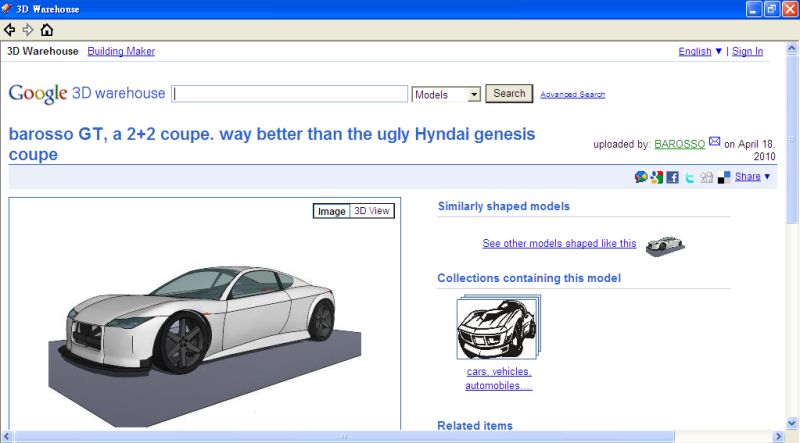Share the model on Facebook
Screen dimensions: 800x443
(x=673, y=177)
